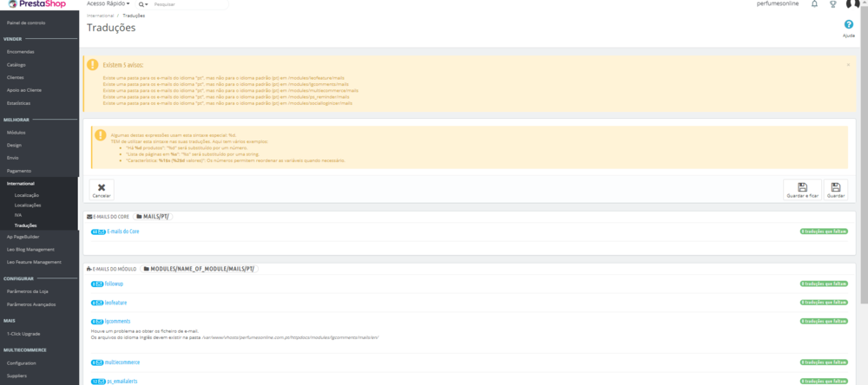Open Apoio ao Cliente menu
Image resolution: width=868 pixels, height=385 pixels.
click(x=23, y=90)
